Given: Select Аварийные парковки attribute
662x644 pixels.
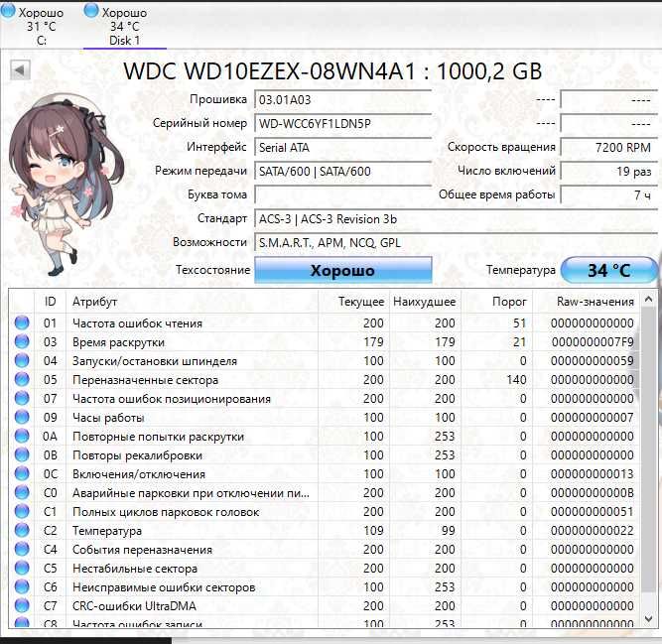Looking at the screenshot, I should click(x=191, y=493).
